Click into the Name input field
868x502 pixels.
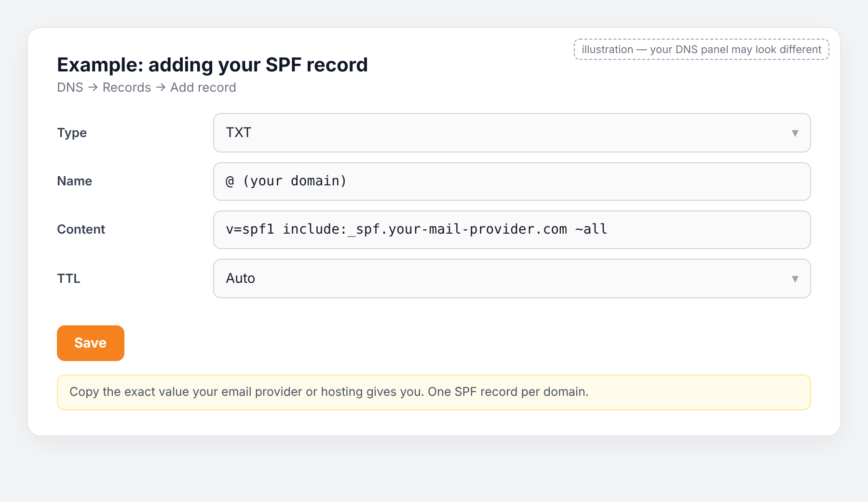tap(512, 181)
